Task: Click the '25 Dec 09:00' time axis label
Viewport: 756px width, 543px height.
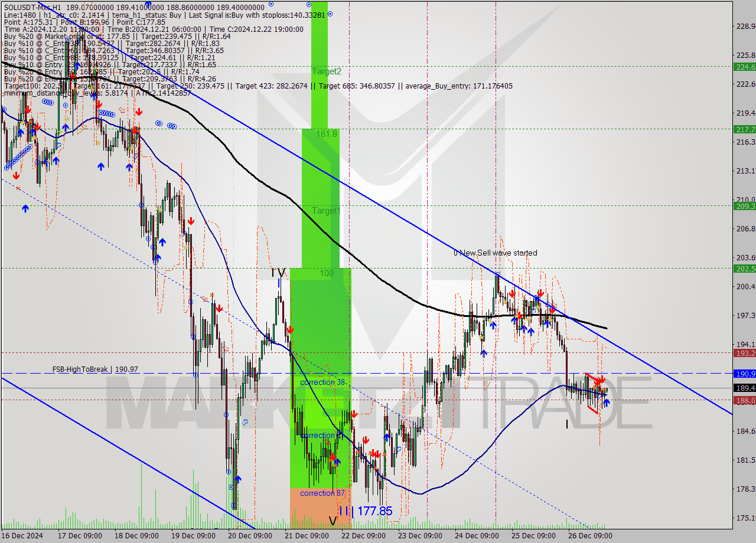Action: (533, 536)
